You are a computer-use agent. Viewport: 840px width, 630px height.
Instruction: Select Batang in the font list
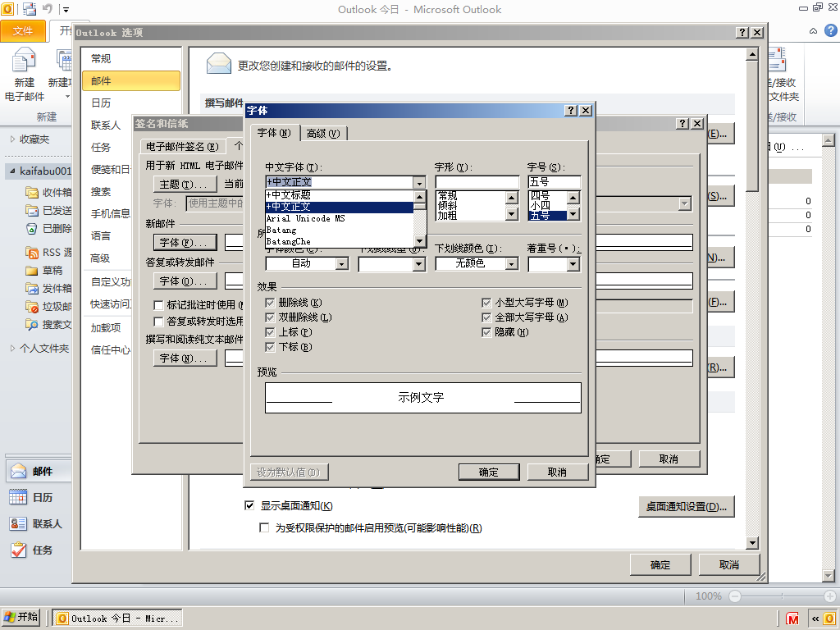pyautogui.click(x=340, y=231)
